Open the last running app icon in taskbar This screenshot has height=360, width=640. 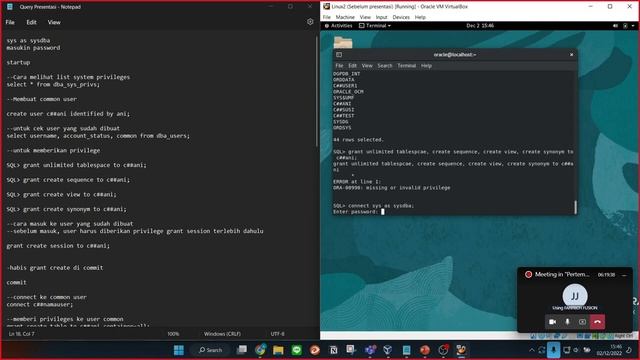(x=462, y=350)
